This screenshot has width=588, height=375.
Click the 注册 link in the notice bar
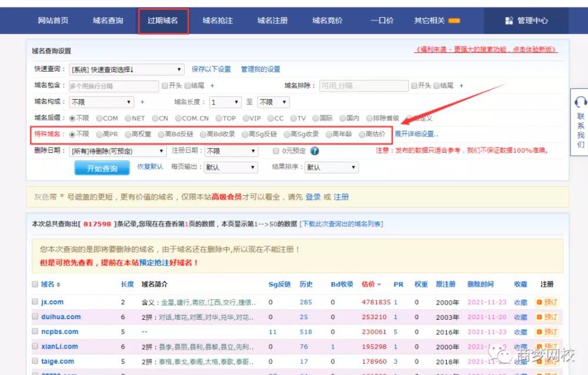pyautogui.click(x=341, y=197)
